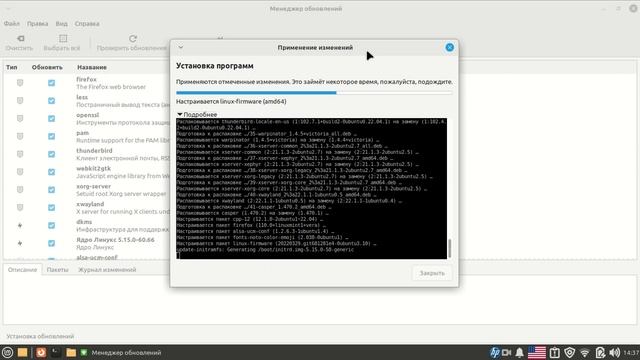Uncheck the pam update checkbox
This screenshot has width=640, height=360.
click(x=51, y=136)
